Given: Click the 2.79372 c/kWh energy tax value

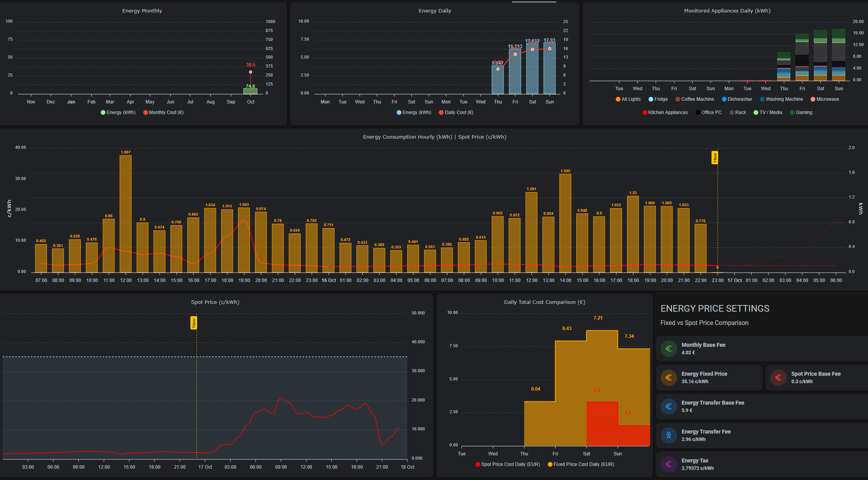Looking at the screenshot, I should (x=698, y=468).
